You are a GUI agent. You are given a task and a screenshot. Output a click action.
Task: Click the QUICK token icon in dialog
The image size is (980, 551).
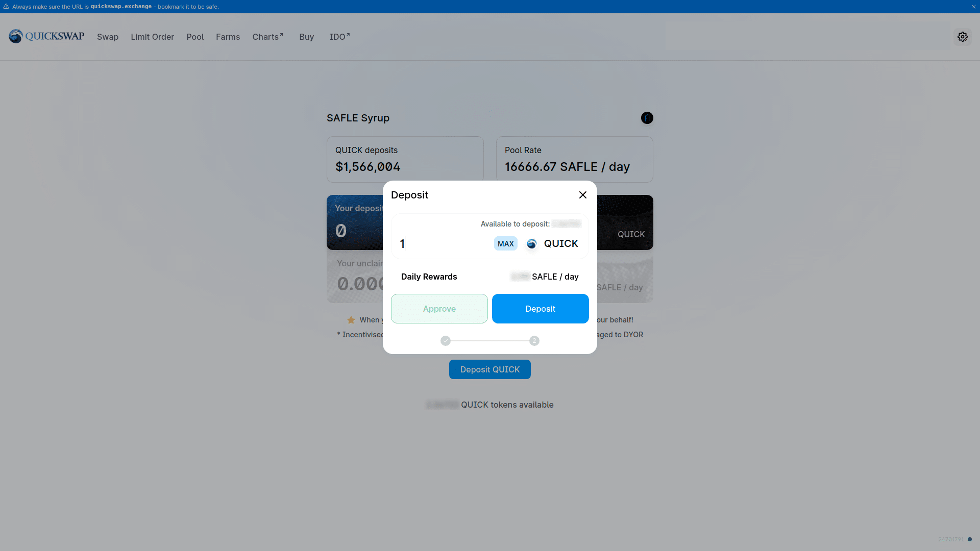[x=531, y=244]
